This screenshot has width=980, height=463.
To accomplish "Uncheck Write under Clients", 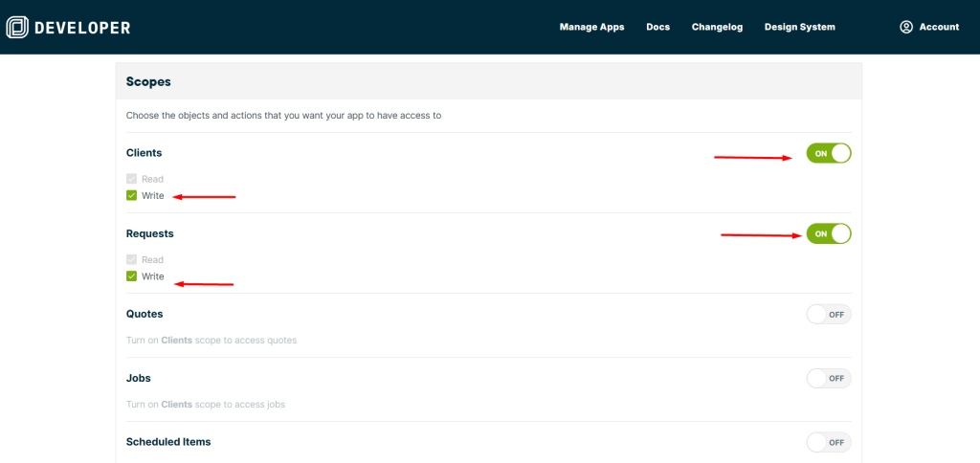I will [132, 196].
